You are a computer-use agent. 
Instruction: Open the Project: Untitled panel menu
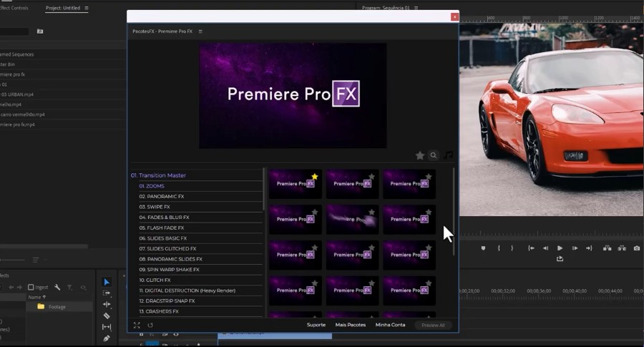87,8
